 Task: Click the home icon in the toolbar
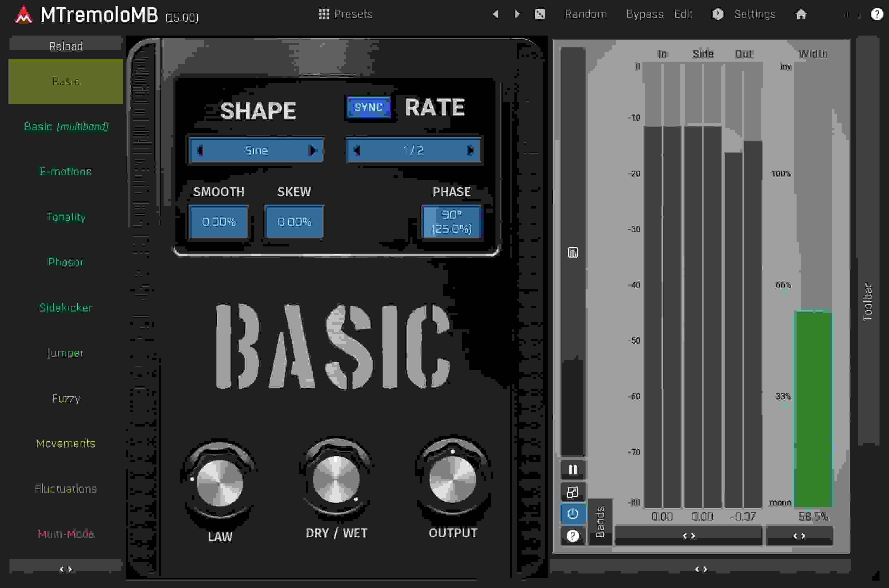[801, 14]
